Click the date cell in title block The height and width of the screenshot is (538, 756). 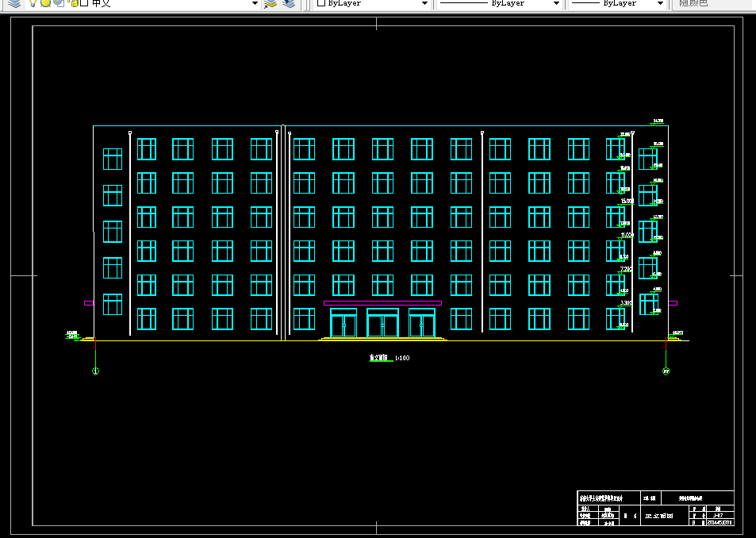coord(720,522)
